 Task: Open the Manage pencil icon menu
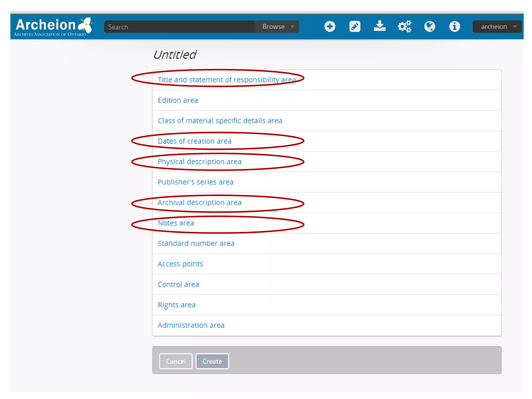[355, 26]
